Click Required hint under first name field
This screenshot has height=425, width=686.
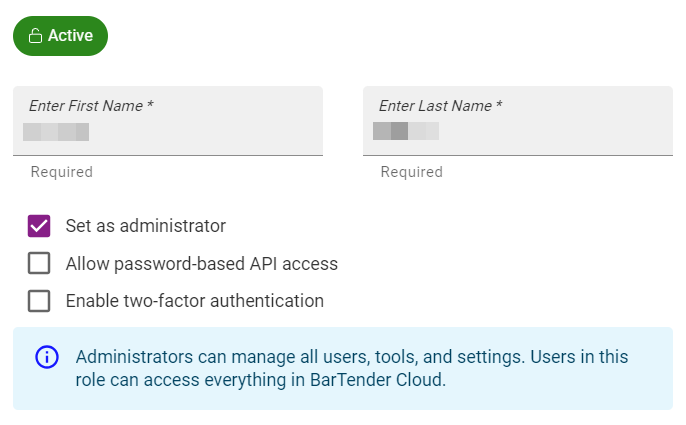click(x=62, y=172)
